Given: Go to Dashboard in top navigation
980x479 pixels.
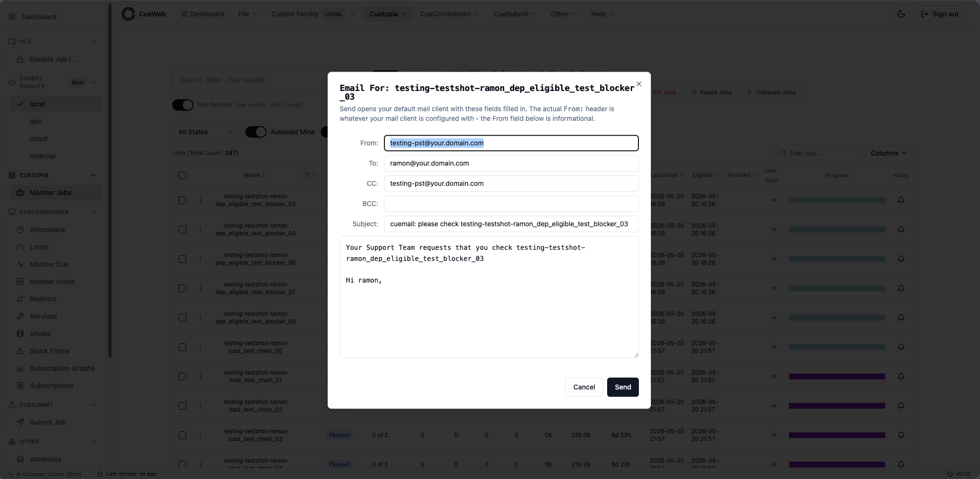Looking at the screenshot, I should (203, 14).
